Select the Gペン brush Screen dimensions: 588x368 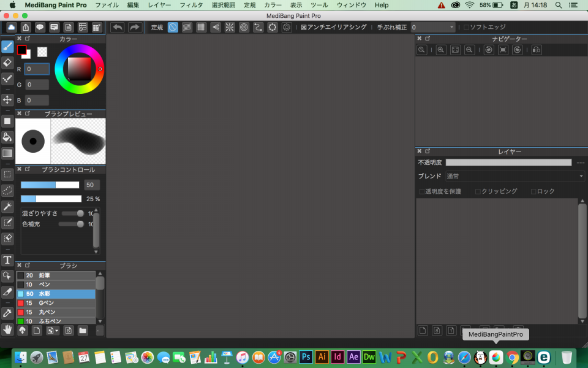coord(56,303)
